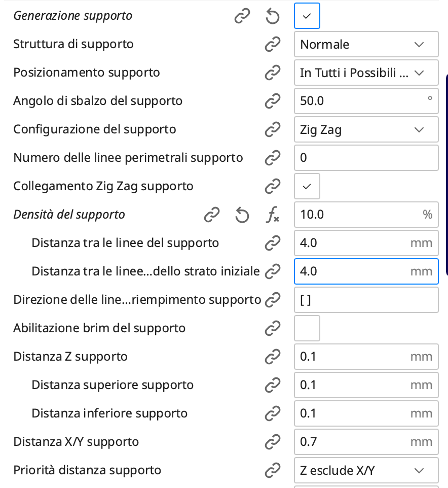448x488 pixels.
Task: Click link icon for Distanza X/Y supporto
Action: (x=273, y=442)
